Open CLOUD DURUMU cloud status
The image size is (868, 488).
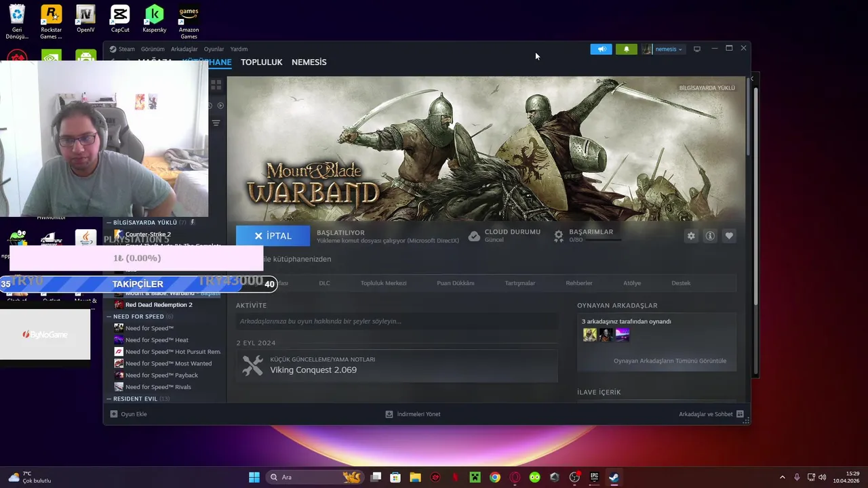click(x=505, y=235)
